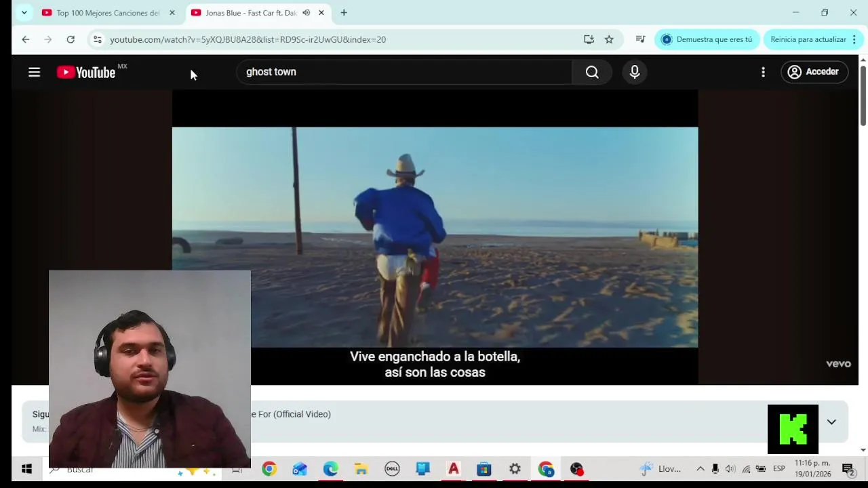Click the ESP language indicator
Viewport: 868px width, 488px height.
click(778, 469)
